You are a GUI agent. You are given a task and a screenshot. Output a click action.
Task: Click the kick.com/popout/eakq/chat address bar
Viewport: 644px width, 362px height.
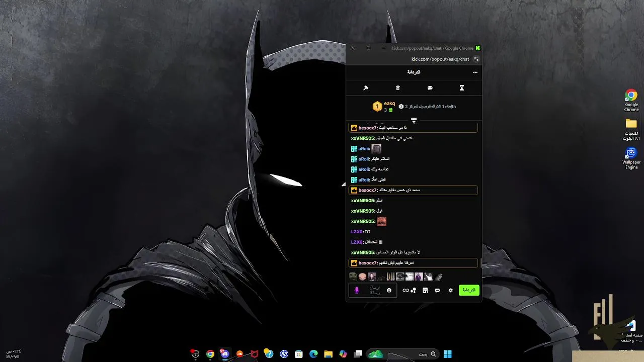(x=440, y=59)
